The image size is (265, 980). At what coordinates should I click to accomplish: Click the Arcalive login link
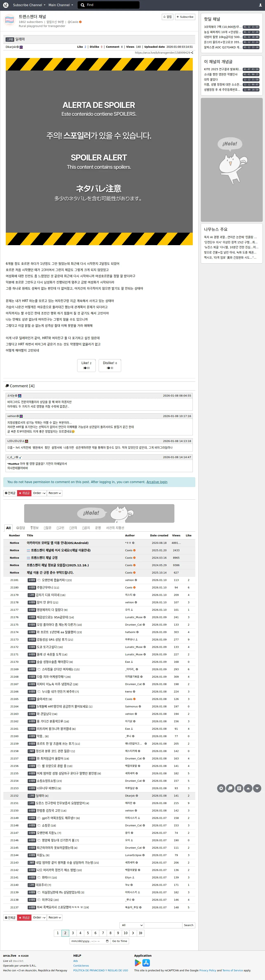(157, 482)
